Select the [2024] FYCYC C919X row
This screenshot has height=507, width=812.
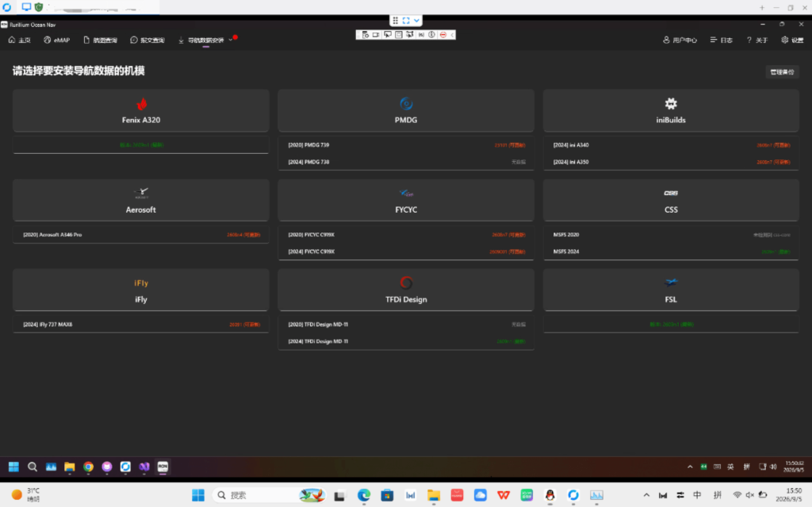406,252
